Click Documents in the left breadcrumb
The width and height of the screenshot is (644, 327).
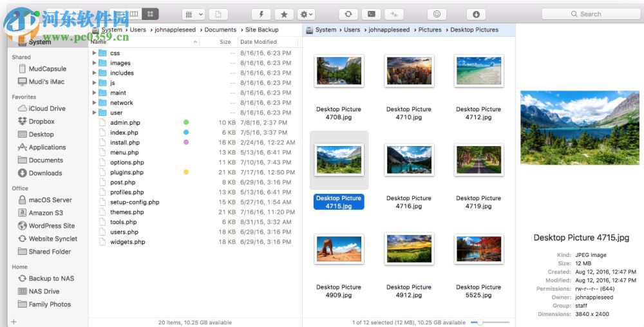(x=220, y=30)
